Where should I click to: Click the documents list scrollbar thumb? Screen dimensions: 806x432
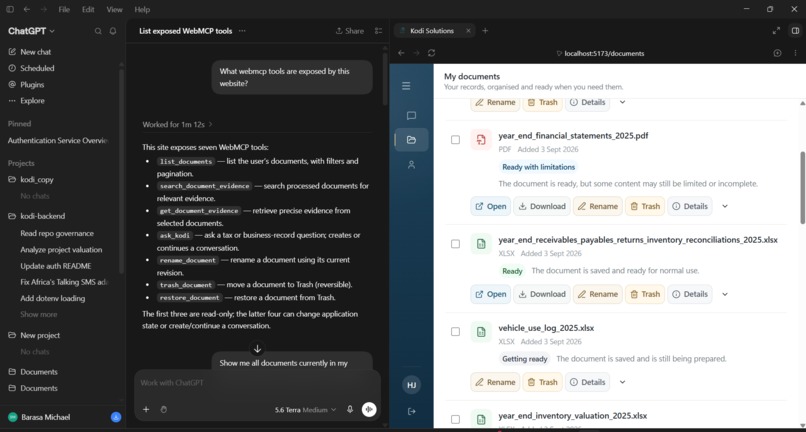802,188
